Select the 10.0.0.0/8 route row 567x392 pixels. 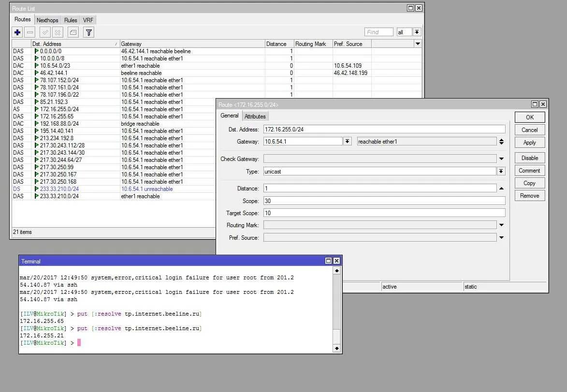[x=217, y=58]
